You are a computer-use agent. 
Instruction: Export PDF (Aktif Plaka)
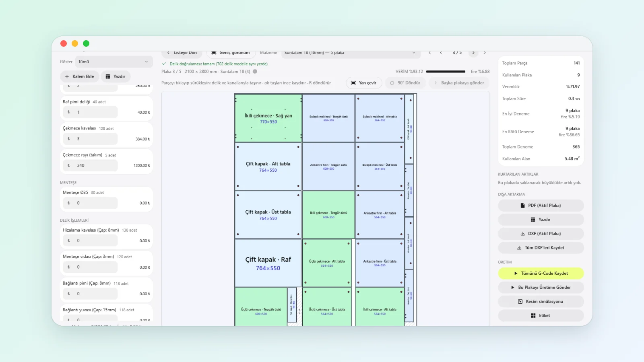pos(541,206)
